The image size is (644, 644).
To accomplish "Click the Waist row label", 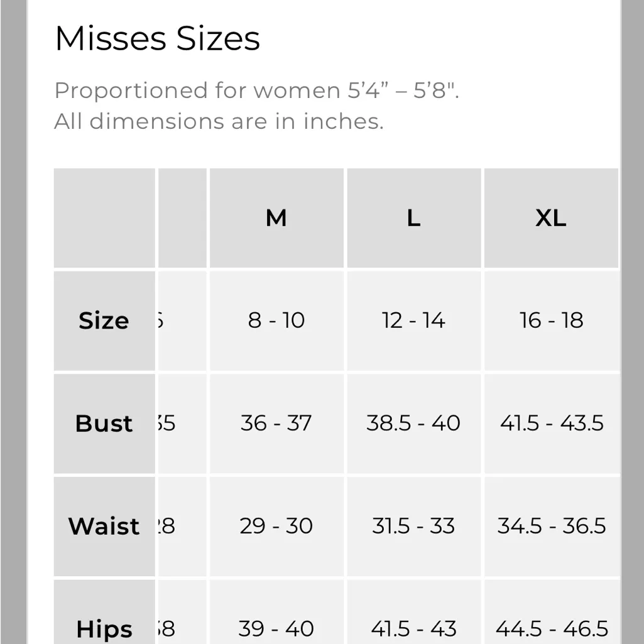I will click(104, 526).
